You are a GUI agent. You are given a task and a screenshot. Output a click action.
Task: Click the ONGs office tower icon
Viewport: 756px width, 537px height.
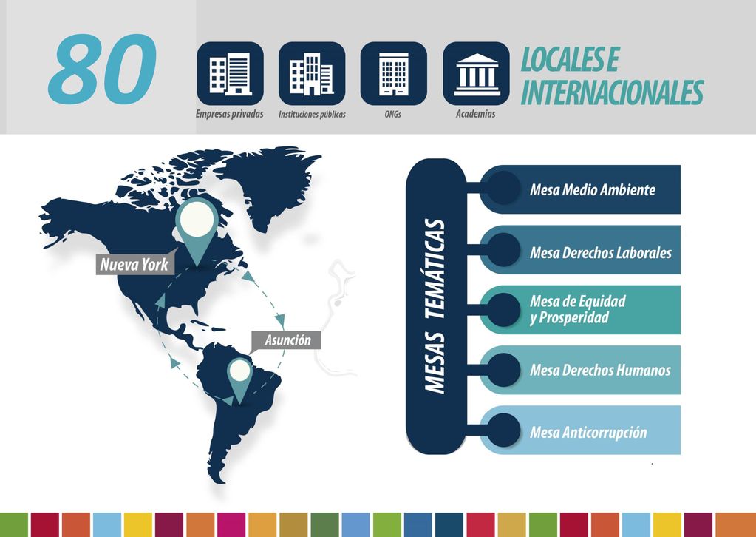(x=393, y=73)
